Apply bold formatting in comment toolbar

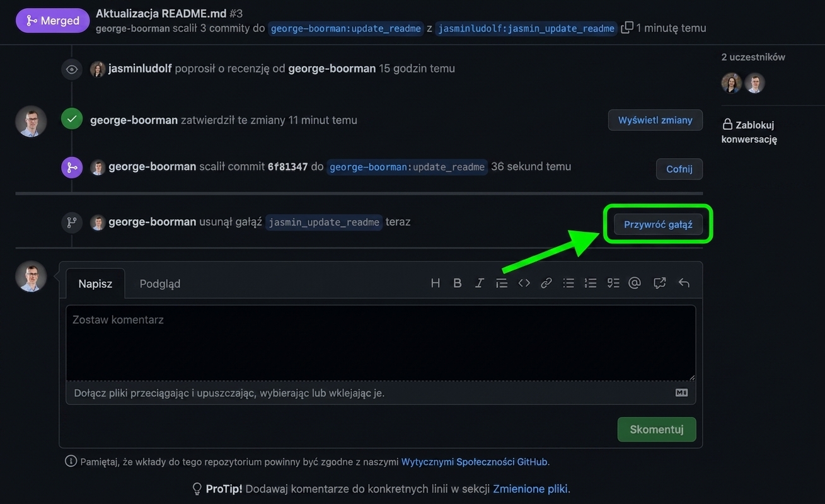[458, 283]
